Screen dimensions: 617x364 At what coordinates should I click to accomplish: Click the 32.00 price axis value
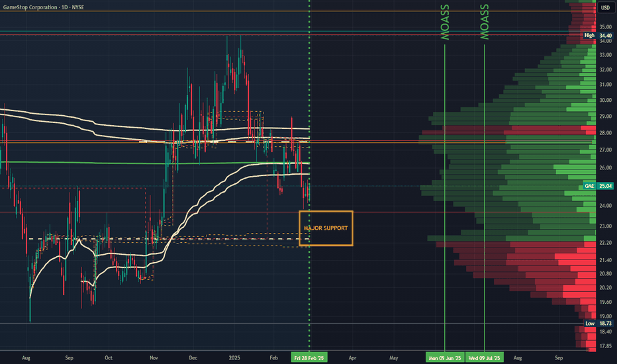(x=606, y=69)
